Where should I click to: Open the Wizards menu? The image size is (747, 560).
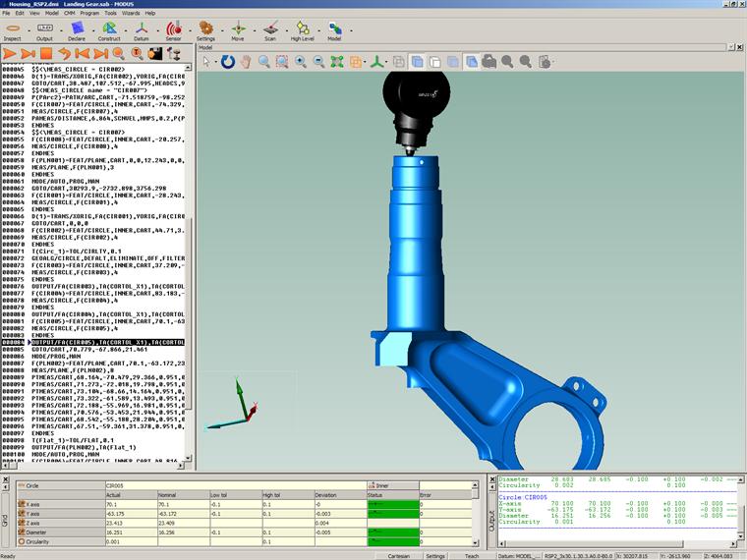pyautogui.click(x=131, y=14)
